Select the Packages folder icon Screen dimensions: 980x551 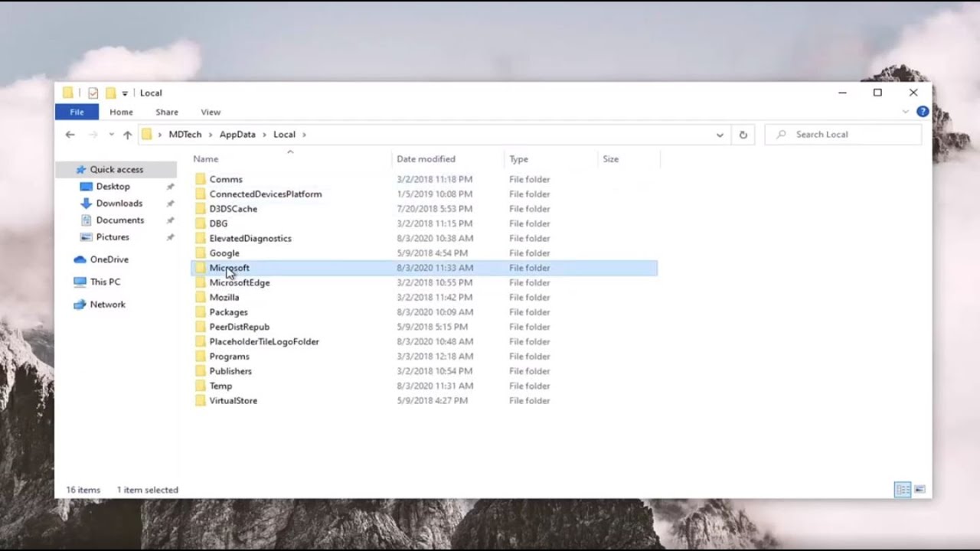(200, 312)
